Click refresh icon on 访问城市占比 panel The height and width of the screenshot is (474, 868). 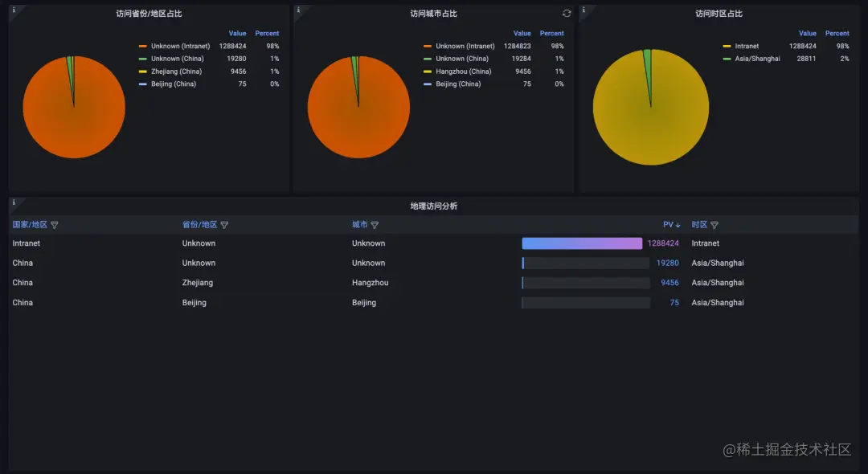[567, 14]
